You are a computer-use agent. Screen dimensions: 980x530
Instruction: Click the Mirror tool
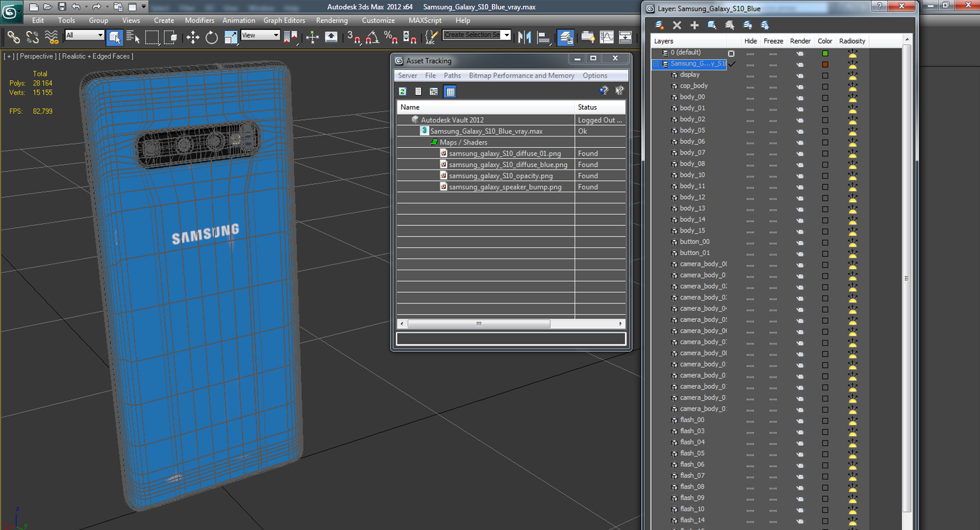coord(525,37)
